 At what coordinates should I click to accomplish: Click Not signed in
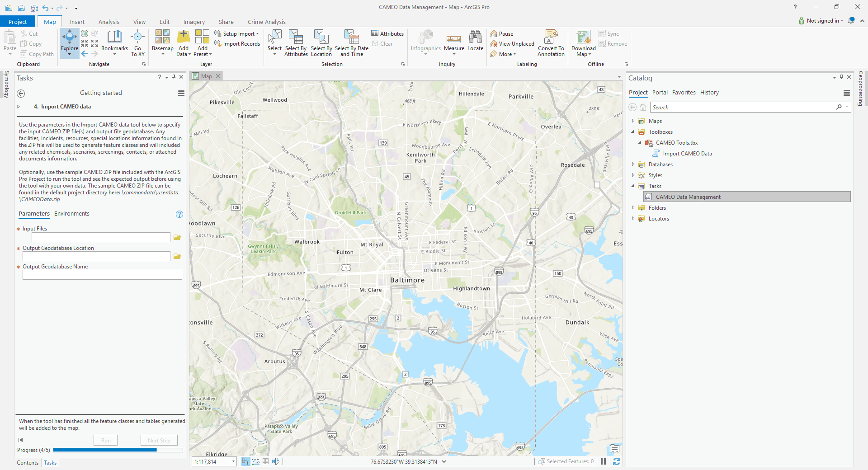pyautogui.click(x=822, y=21)
